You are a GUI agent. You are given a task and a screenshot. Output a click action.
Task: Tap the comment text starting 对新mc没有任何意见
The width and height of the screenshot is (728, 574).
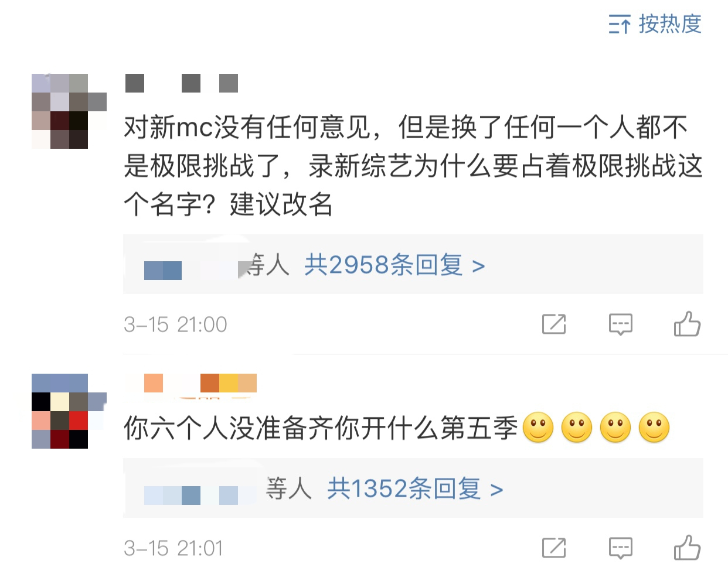pyautogui.click(x=413, y=166)
